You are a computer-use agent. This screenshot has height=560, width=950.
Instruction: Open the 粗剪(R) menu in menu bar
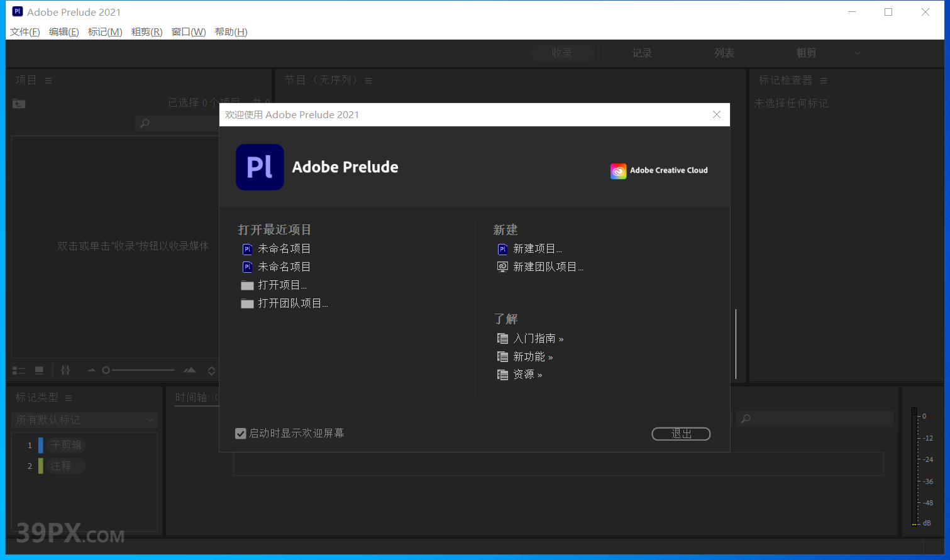(x=146, y=32)
